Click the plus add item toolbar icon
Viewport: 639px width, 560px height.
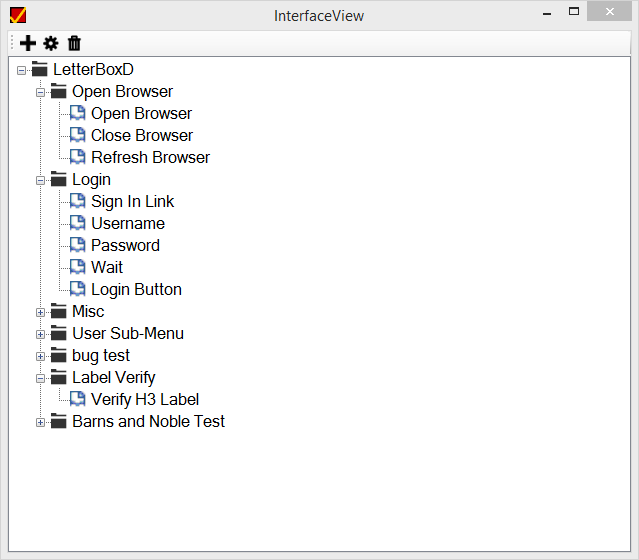point(28,43)
